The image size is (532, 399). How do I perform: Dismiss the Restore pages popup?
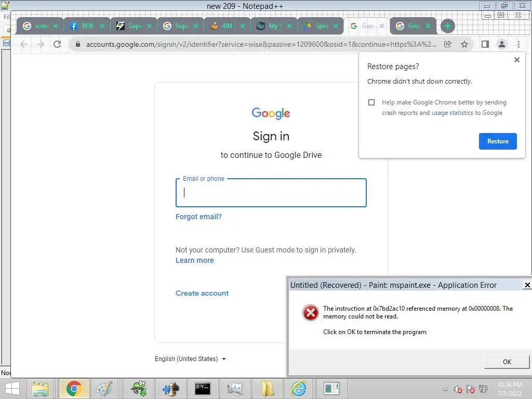517,60
